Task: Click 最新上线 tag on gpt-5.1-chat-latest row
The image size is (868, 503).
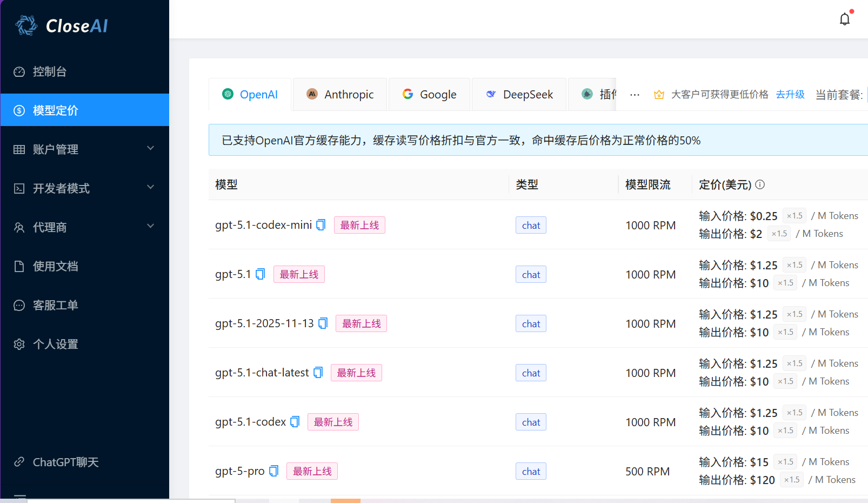Action: tap(356, 373)
